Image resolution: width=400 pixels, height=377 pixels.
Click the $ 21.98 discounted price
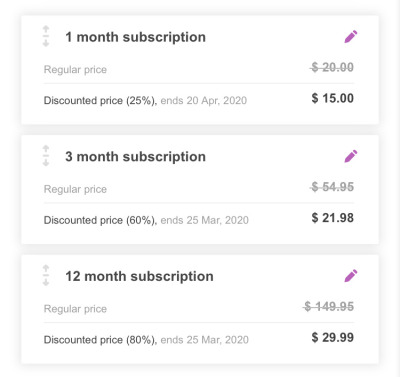click(x=332, y=218)
